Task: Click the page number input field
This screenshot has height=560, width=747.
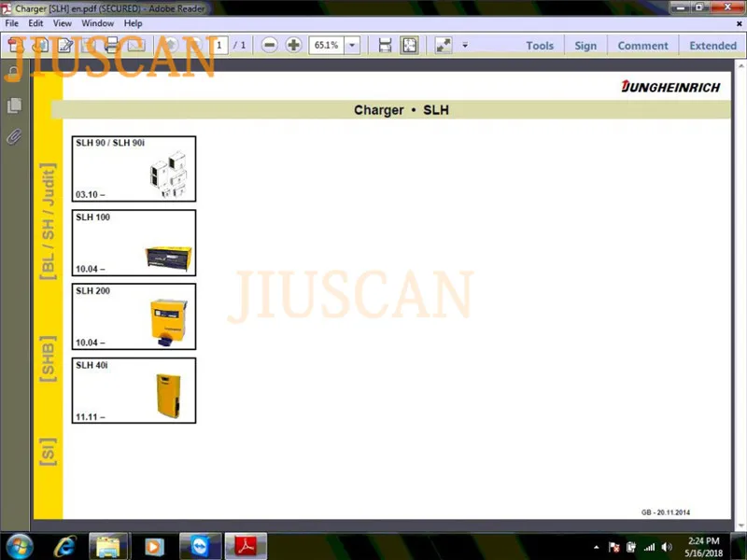Action: [x=218, y=45]
